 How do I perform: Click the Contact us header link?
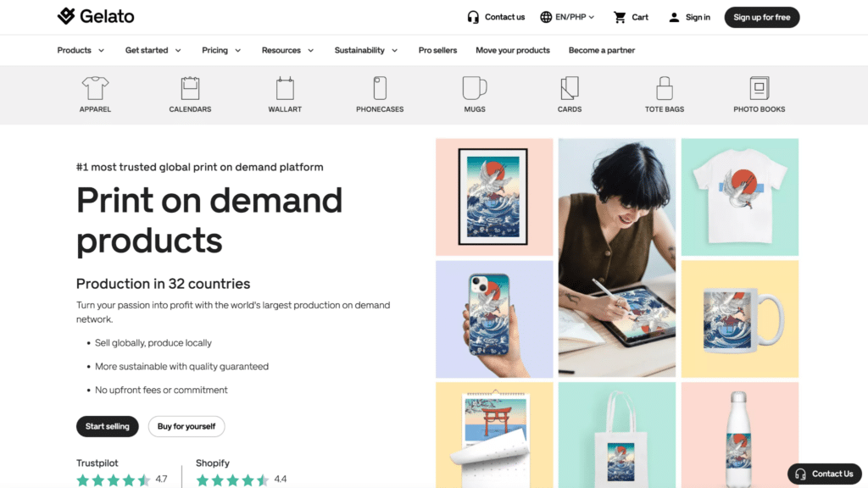tap(504, 17)
